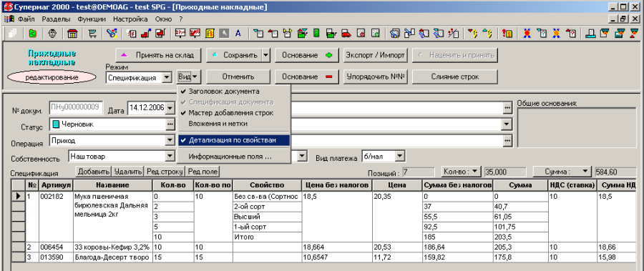Image resolution: width=644 pixels, height=271 pixels.
Task: Open the store building toolbar icon
Action: coord(72,34)
